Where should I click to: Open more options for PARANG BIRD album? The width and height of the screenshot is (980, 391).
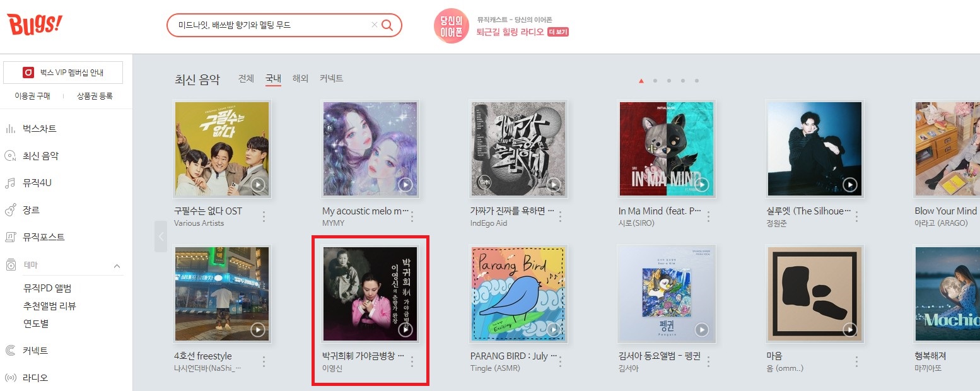(x=560, y=361)
